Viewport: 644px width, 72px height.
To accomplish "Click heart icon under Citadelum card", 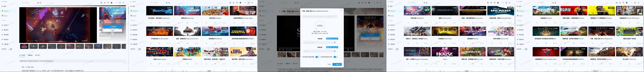I will click(215, 23).
